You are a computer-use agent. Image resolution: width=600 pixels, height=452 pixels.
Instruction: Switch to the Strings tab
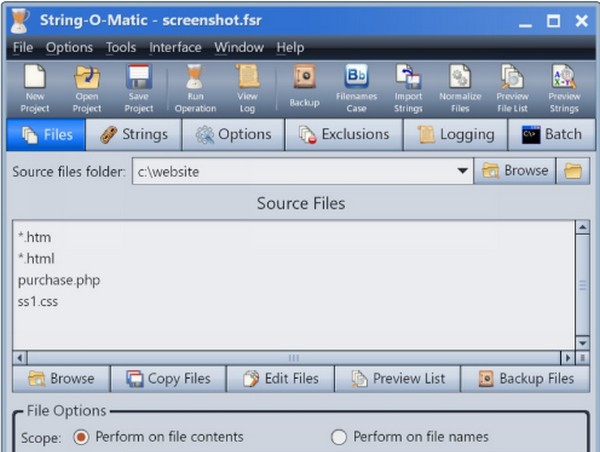134,135
